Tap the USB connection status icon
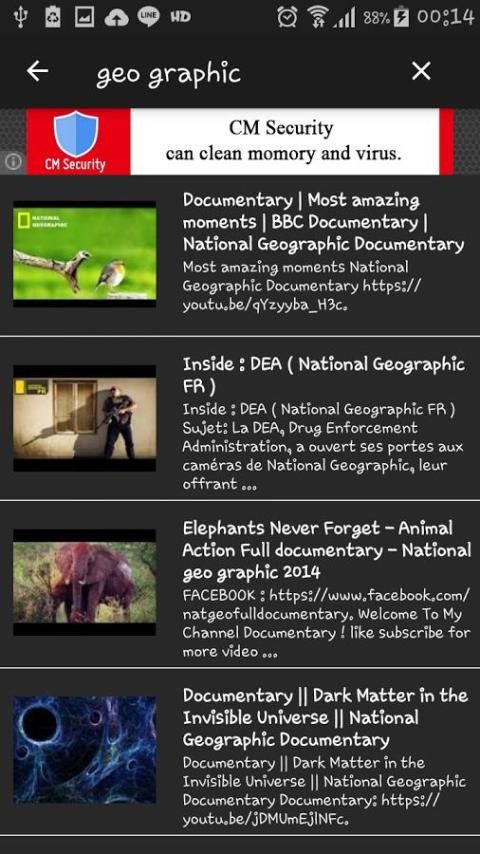 (x=21, y=17)
